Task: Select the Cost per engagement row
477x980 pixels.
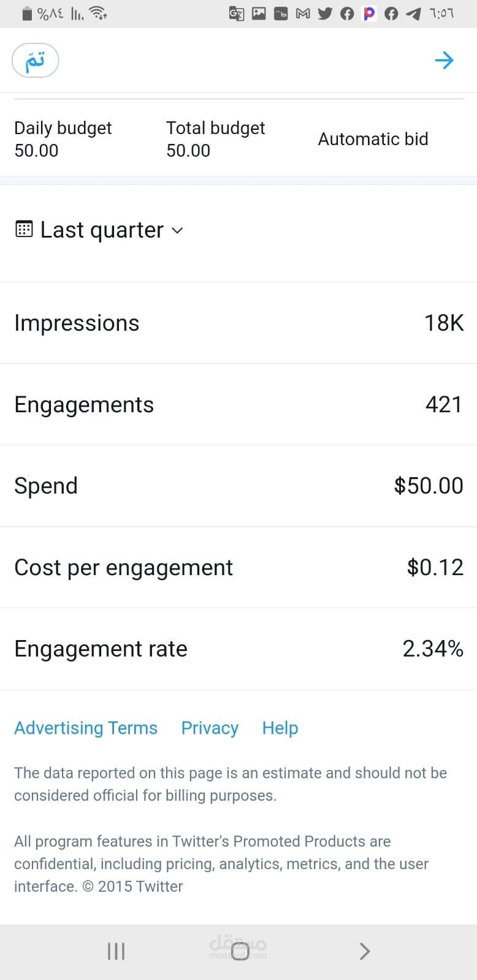Action: point(238,567)
